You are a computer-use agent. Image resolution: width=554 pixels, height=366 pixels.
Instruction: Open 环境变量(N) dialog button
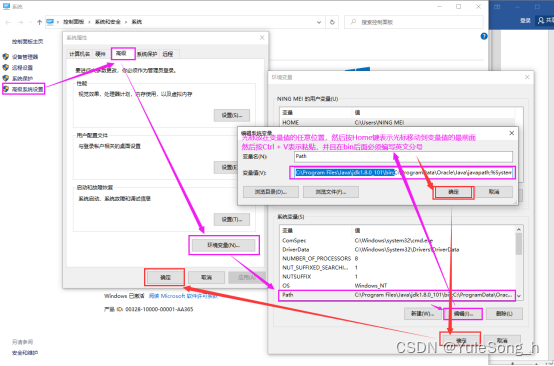click(x=224, y=245)
